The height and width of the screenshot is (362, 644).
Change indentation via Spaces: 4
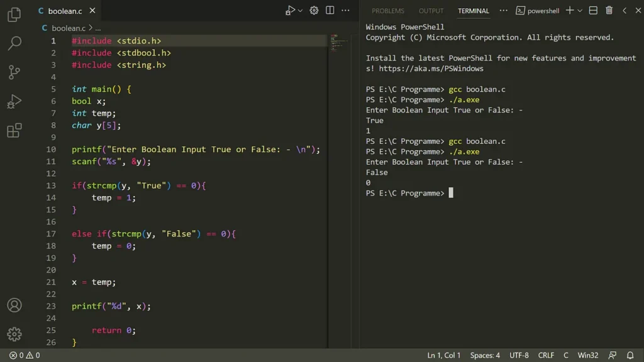tap(485, 355)
